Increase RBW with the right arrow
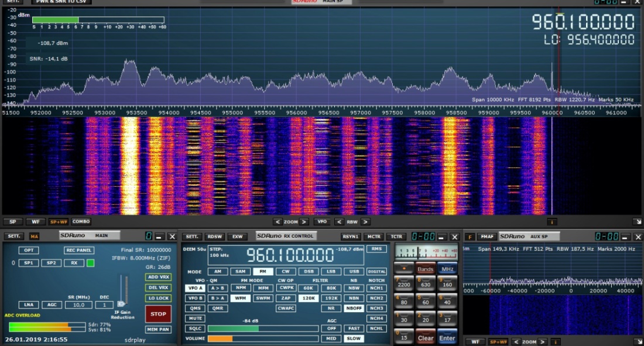The image size is (644, 346). [365, 222]
